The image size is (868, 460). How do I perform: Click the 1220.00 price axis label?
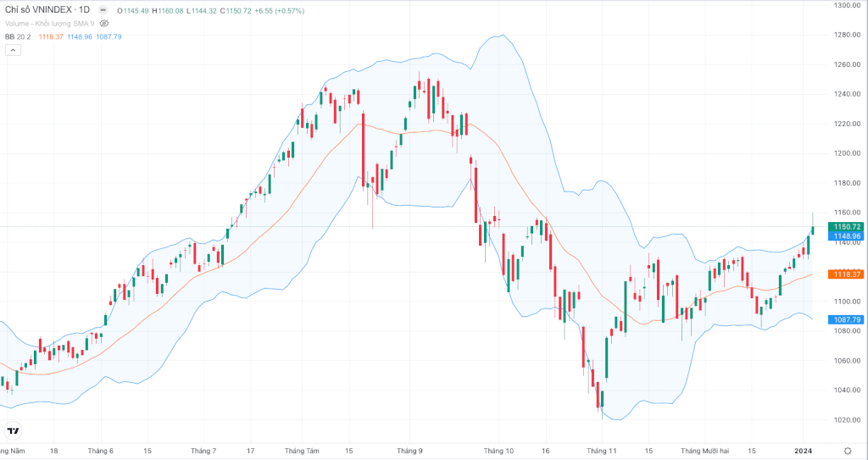pos(847,124)
